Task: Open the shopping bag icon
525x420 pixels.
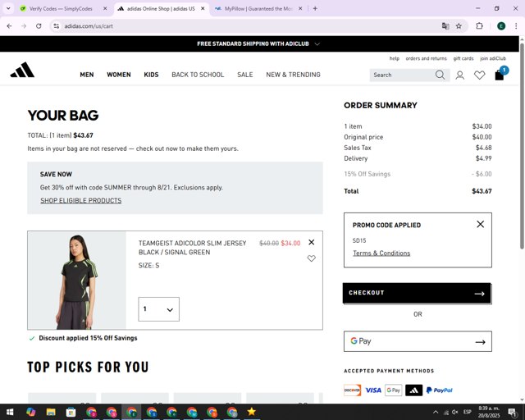Action: click(500, 75)
